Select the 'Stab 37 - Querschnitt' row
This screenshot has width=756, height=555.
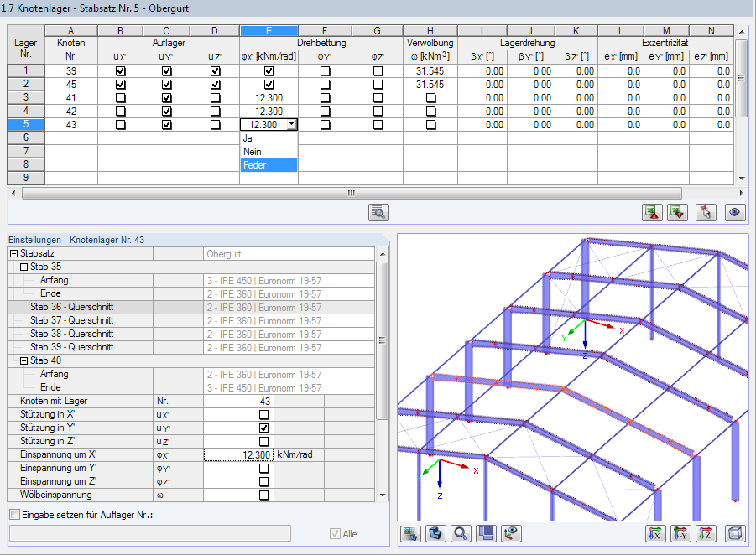click(191, 321)
